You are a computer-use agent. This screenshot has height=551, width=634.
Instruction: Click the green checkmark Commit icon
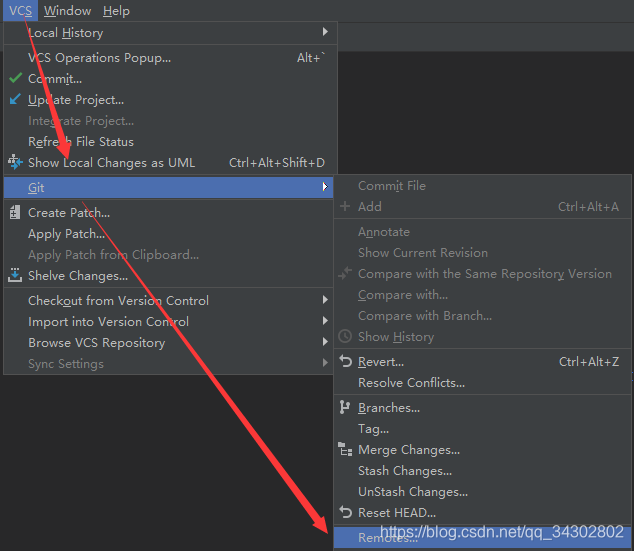(15, 78)
